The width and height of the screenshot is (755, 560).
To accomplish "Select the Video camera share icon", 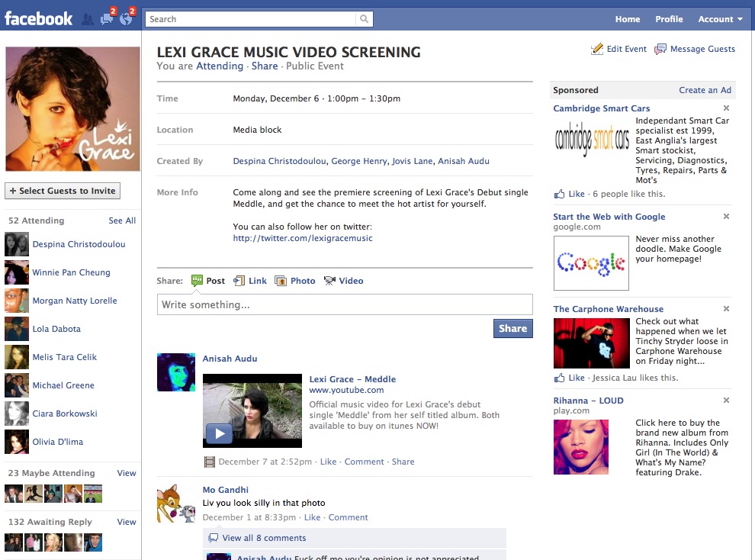I will [329, 281].
